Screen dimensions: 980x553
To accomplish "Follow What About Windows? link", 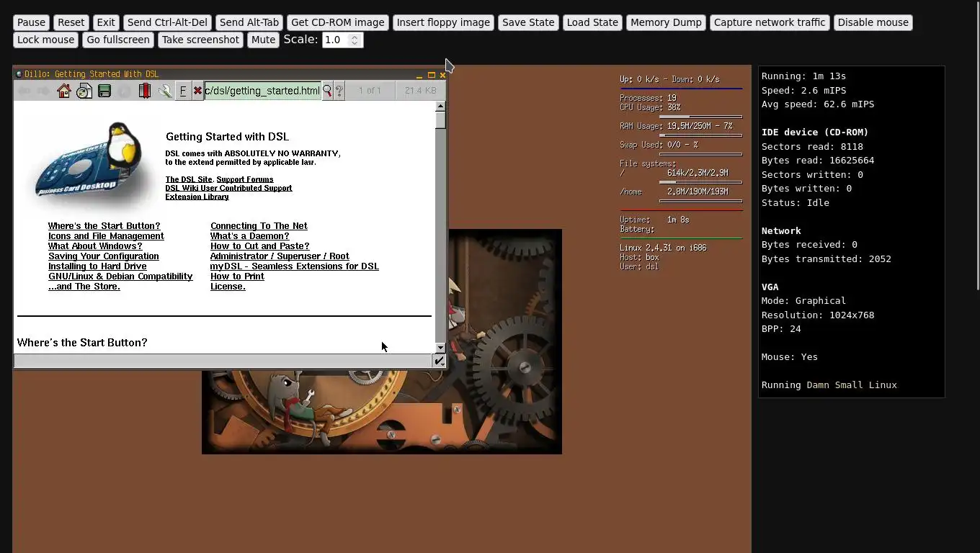I will point(95,246).
